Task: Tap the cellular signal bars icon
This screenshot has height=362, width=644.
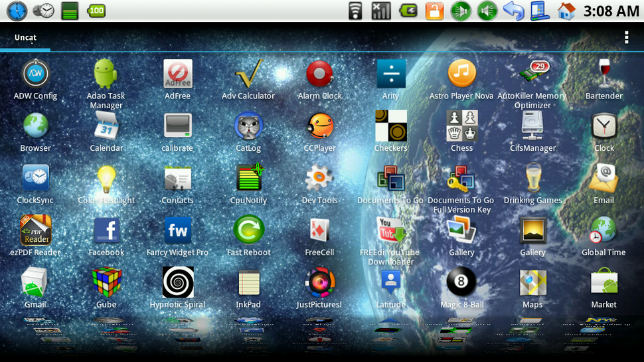Action: (x=381, y=11)
